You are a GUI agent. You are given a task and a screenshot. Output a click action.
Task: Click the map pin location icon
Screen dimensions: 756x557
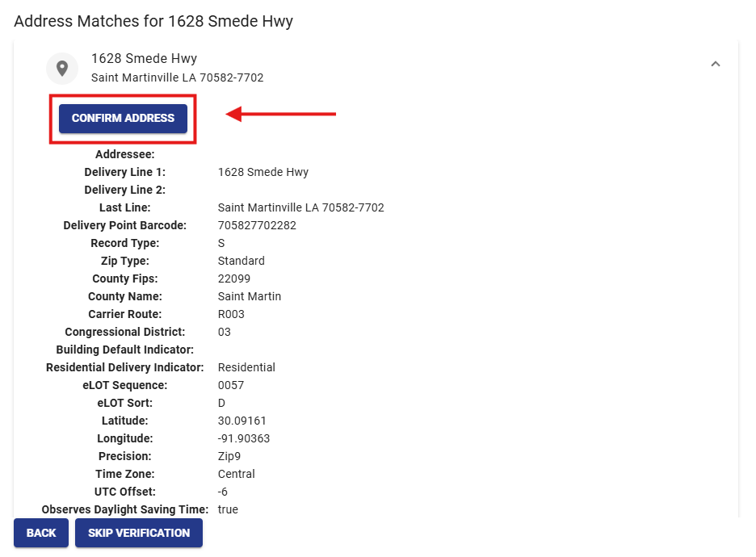pos(62,69)
